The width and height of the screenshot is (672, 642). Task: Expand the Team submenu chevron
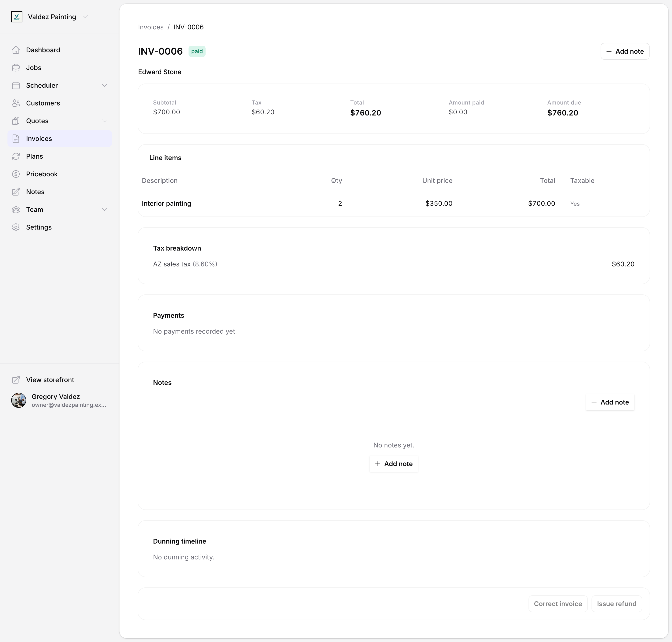click(x=105, y=210)
